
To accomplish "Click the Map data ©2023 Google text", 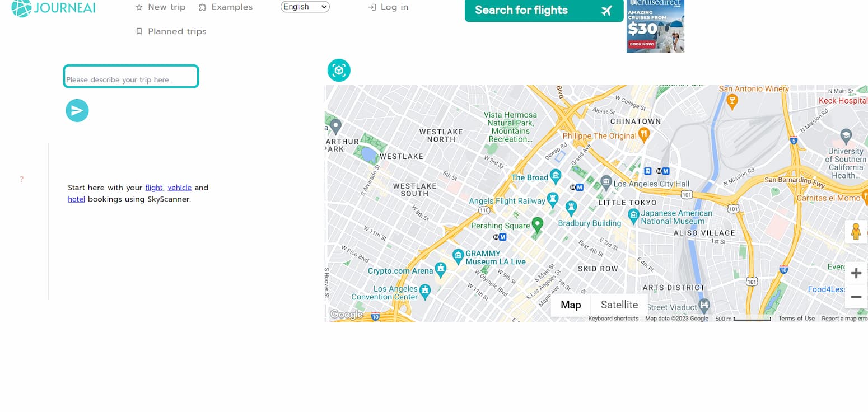I will pos(676,319).
